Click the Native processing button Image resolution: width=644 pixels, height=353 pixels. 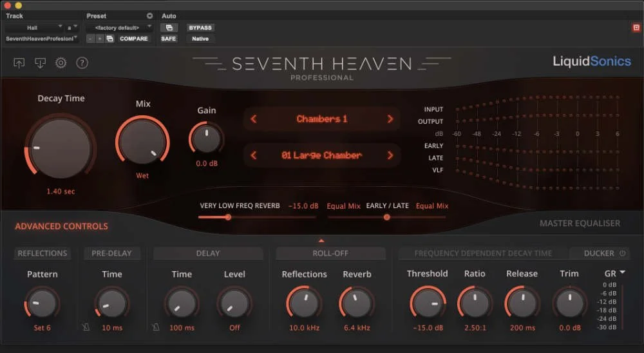(x=200, y=39)
